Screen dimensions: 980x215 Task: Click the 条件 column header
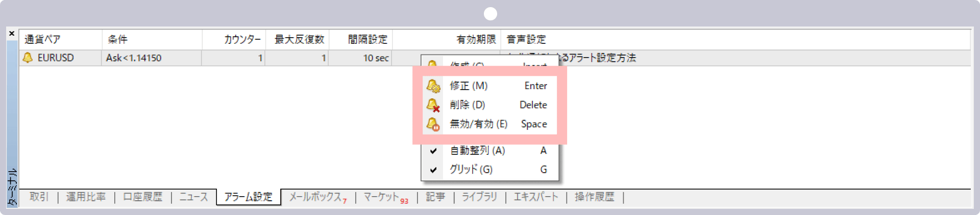(x=117, y=39)
